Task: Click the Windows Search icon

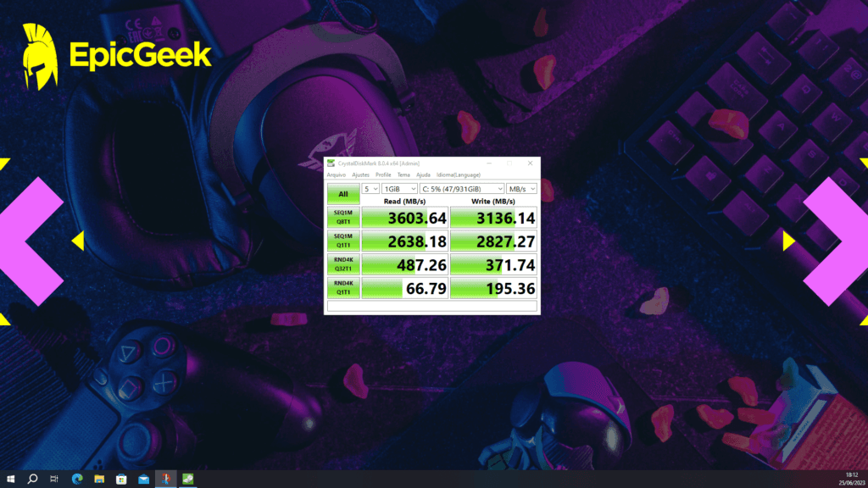Action: [32, 479]
